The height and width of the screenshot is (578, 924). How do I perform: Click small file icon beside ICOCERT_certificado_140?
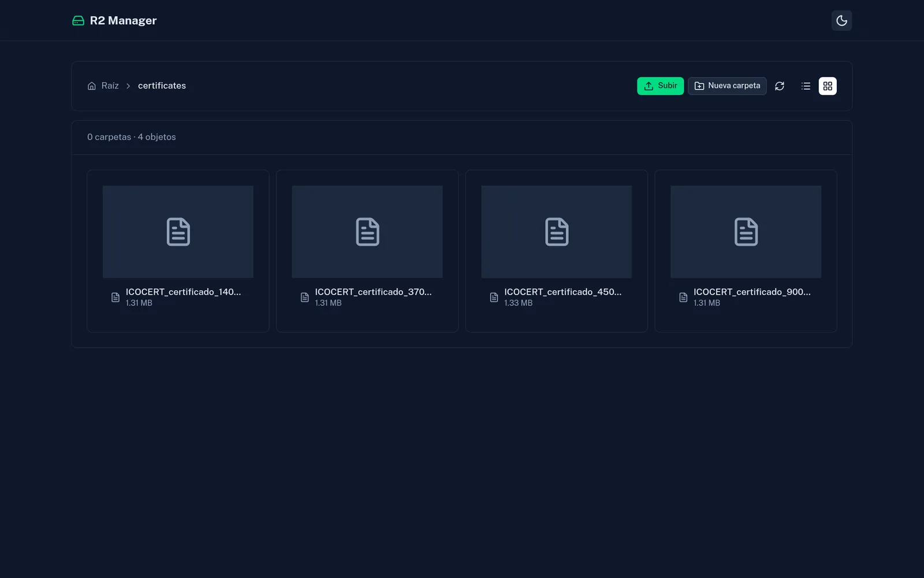coord(115,297)
